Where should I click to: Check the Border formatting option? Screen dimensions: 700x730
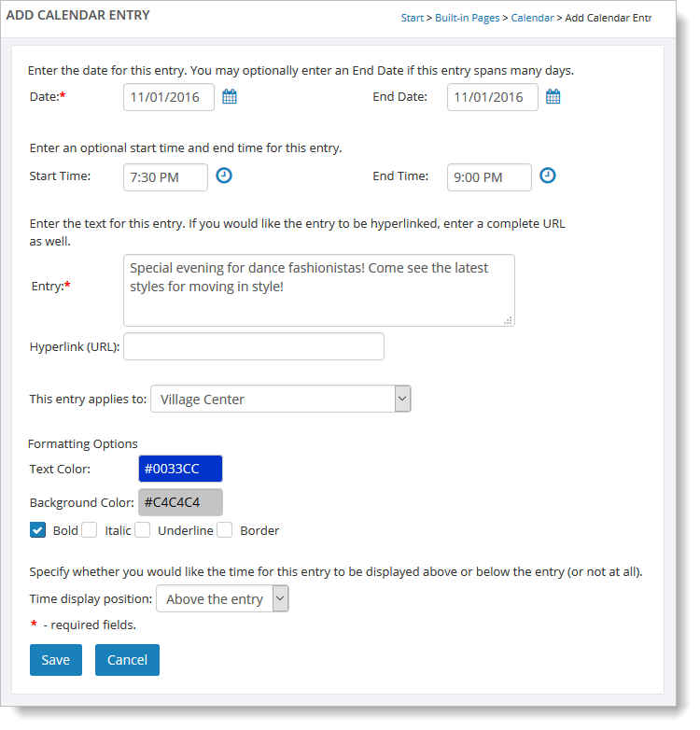[225, 530]
